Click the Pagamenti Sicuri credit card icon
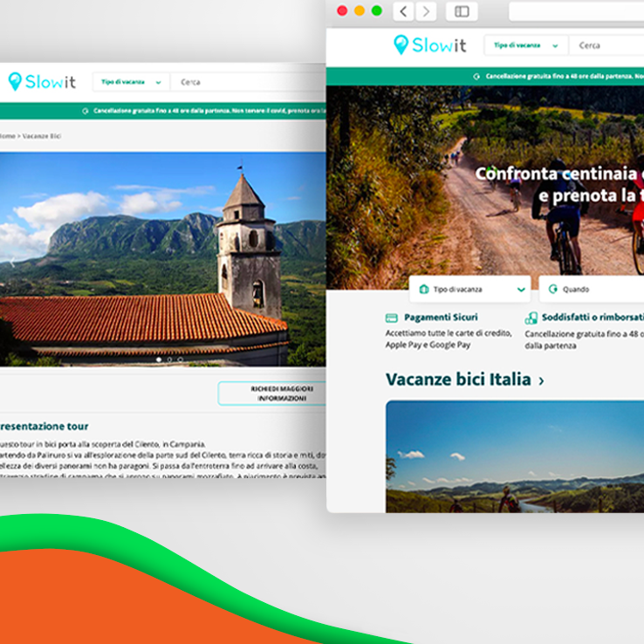The image size is (644, 644). 392,318
